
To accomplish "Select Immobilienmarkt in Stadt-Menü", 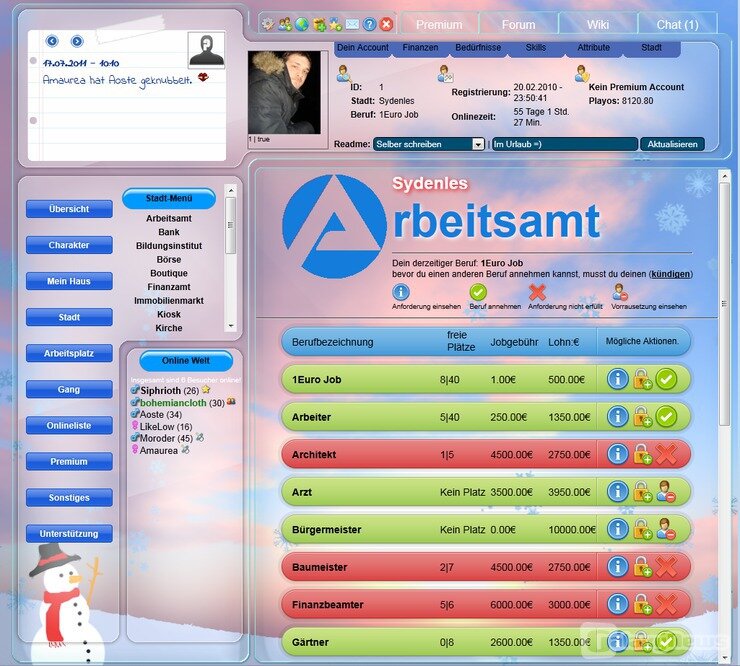I will [169, 301].
